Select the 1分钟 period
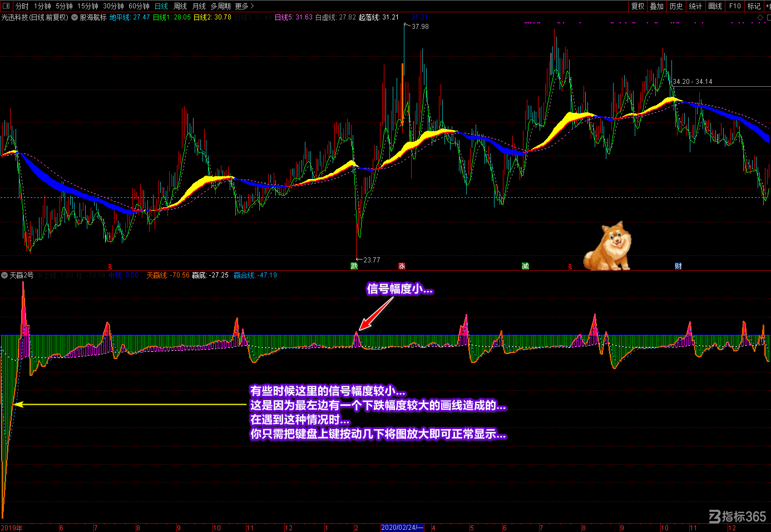This screenshot has height=532, width=771. tap(42, 6)
